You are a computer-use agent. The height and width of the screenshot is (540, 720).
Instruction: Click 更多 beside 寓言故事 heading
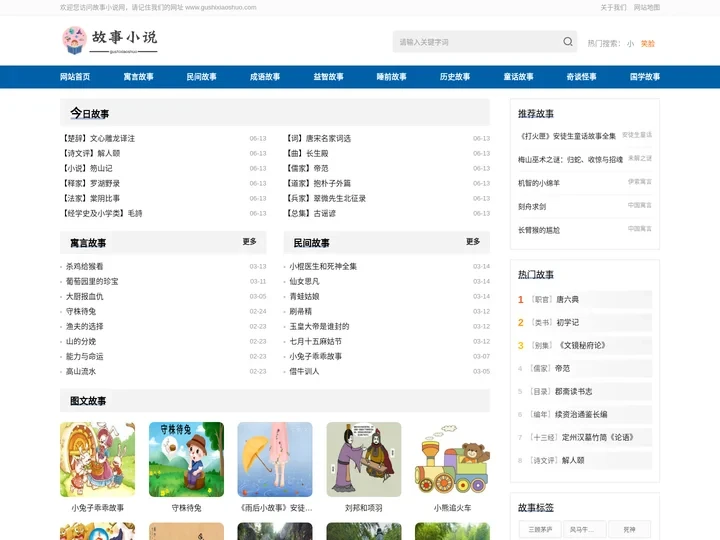coord(249,242)
